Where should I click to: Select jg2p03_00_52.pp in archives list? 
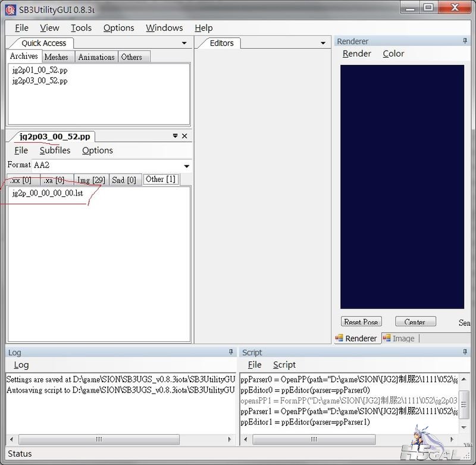click(x=40, y=81)
